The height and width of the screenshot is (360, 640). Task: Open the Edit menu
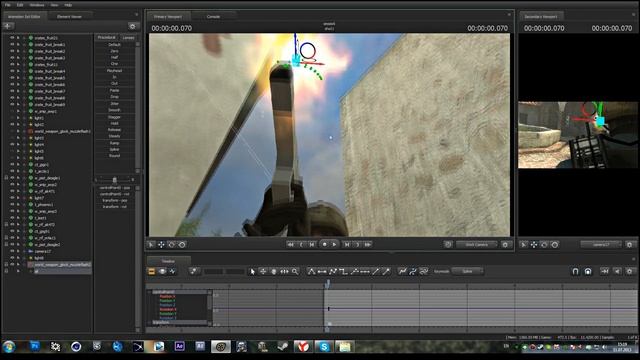[x=20, y=5]
